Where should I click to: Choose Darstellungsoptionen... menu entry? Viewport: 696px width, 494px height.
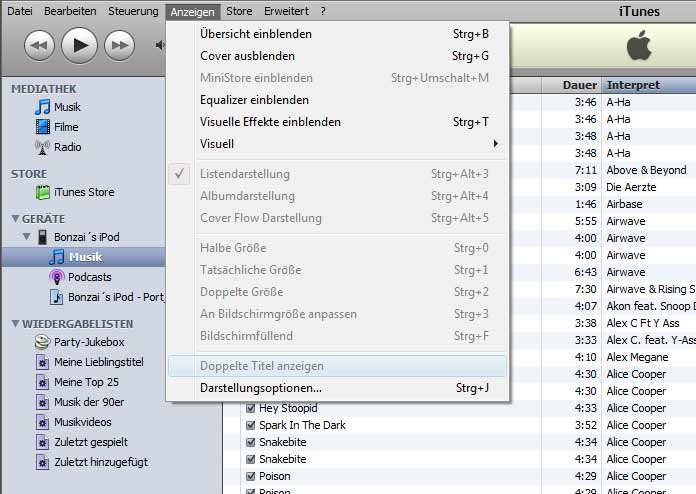(x=338, y=388)
